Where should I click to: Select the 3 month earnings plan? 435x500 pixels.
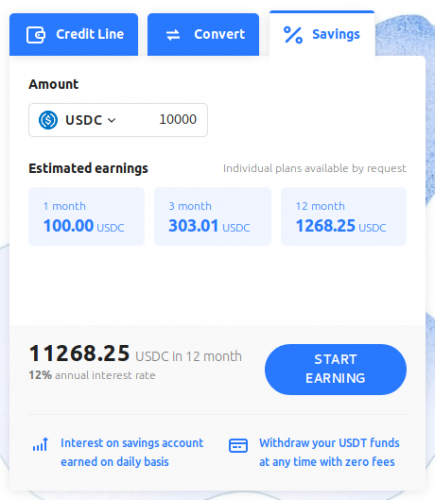pyautogui.click(x=213, y=216)
